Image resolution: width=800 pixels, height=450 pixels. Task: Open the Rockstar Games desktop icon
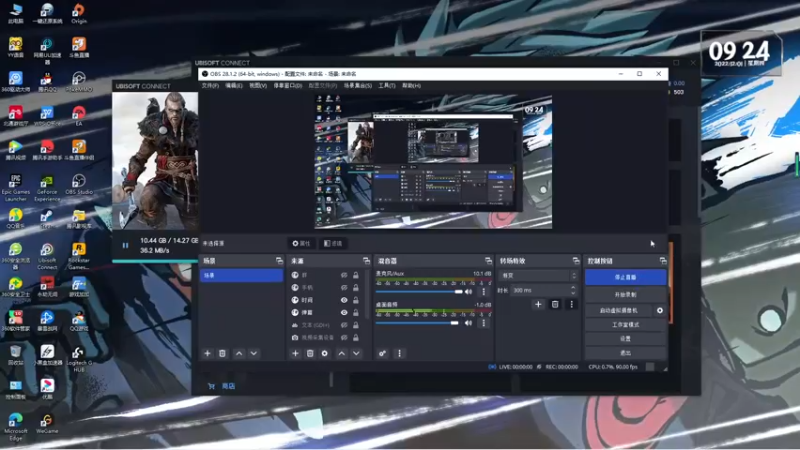[x=79, y=256]
